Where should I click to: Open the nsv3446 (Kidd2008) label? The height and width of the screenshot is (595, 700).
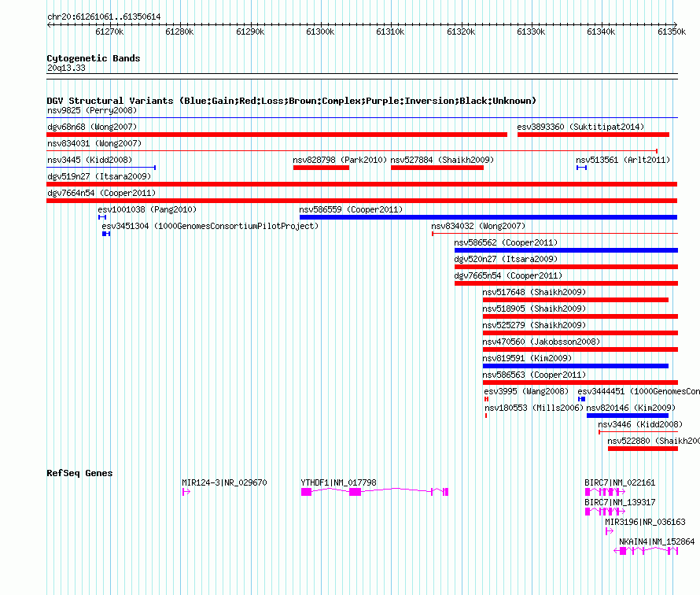tap(639, 424)
